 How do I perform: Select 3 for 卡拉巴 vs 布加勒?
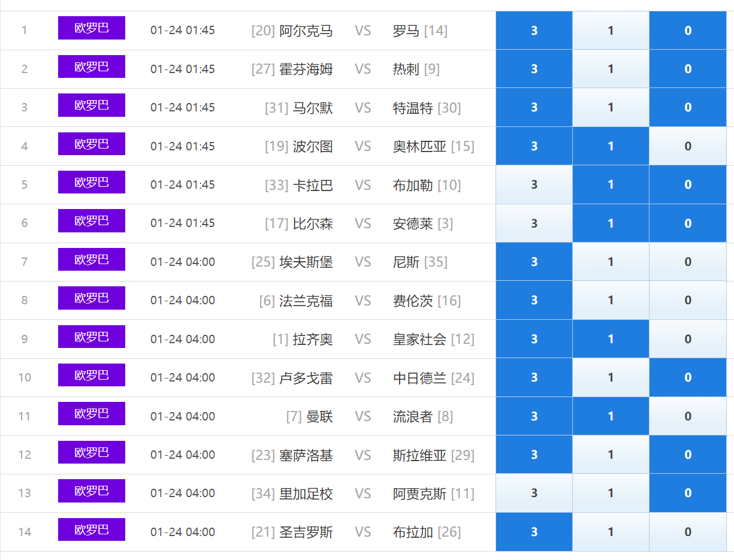coord(534,184)
